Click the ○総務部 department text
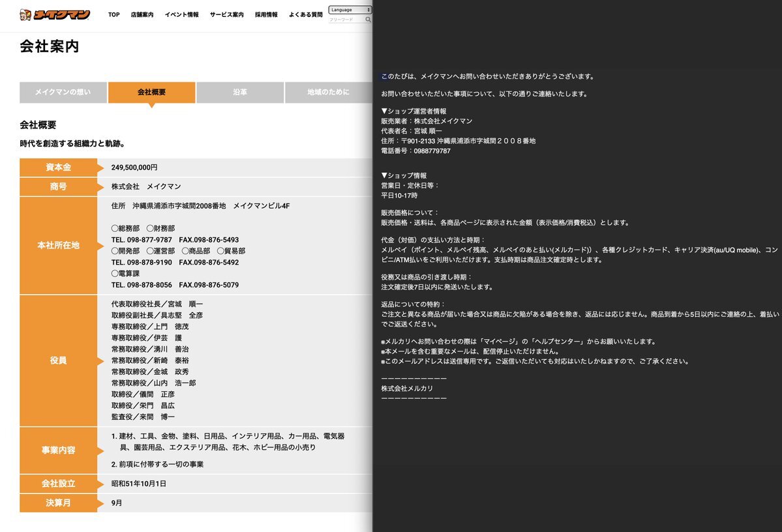 pyautogui.click(x=126, y=228)
